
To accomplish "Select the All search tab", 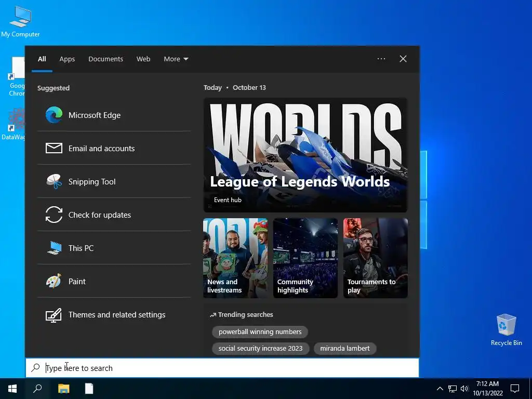I will [x=42, y=59].
